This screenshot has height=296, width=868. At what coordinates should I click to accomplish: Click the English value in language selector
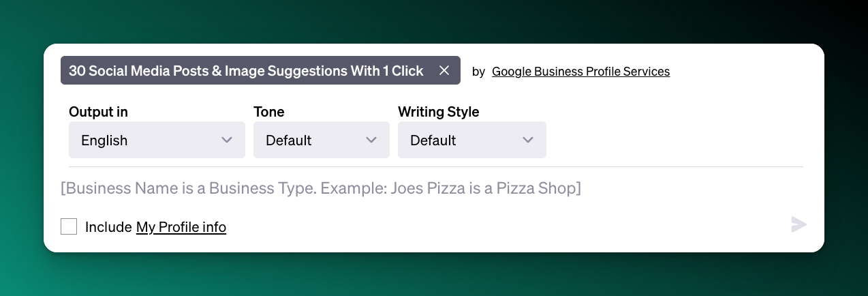[104, 140]
